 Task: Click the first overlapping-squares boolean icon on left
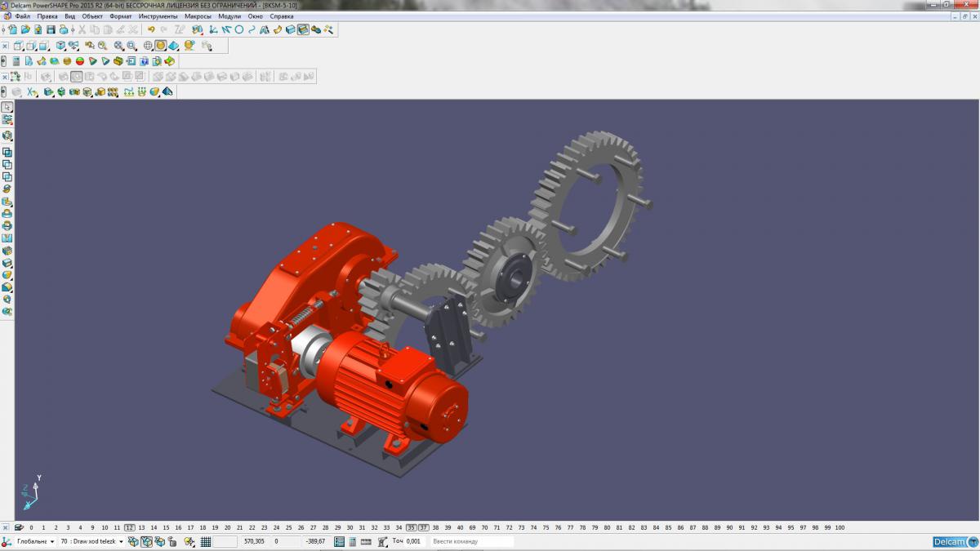[x=7, y=152]
